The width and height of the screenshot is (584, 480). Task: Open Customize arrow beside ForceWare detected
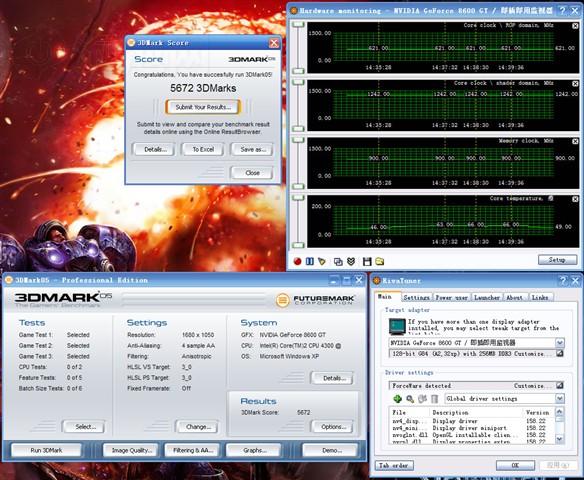pyautogui.click(x=560, y=385)
